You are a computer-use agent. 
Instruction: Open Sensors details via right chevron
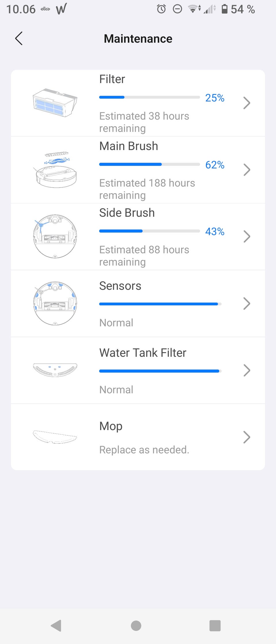click(x=247, y=304)
